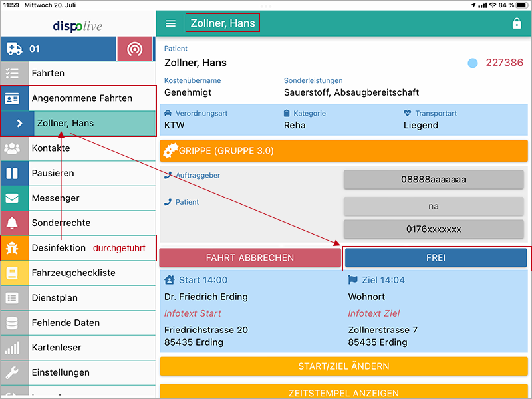Image resolution: width=532 pixels, height=399 pixels.
Task: Tap the car icon beside Verordnungsart
Action: pos(168,113)
